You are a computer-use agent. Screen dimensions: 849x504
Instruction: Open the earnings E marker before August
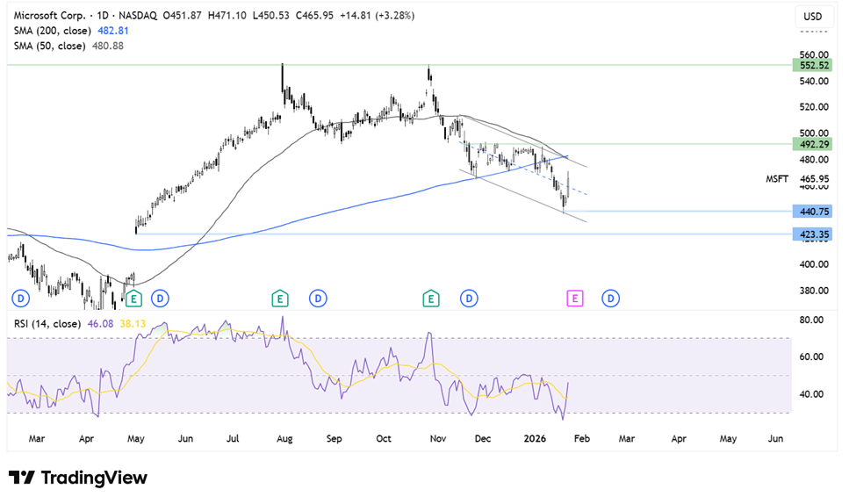(279, 299)
